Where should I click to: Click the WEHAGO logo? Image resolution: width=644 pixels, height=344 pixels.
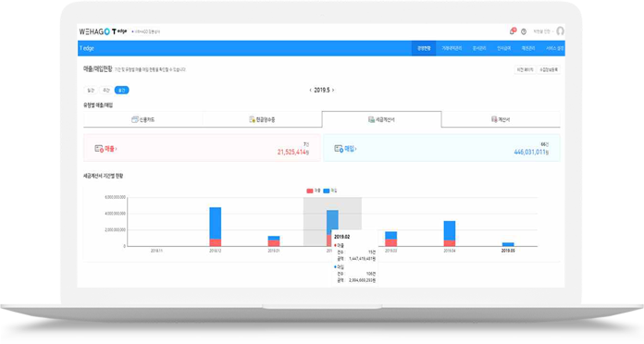click(x=94, y=31)
